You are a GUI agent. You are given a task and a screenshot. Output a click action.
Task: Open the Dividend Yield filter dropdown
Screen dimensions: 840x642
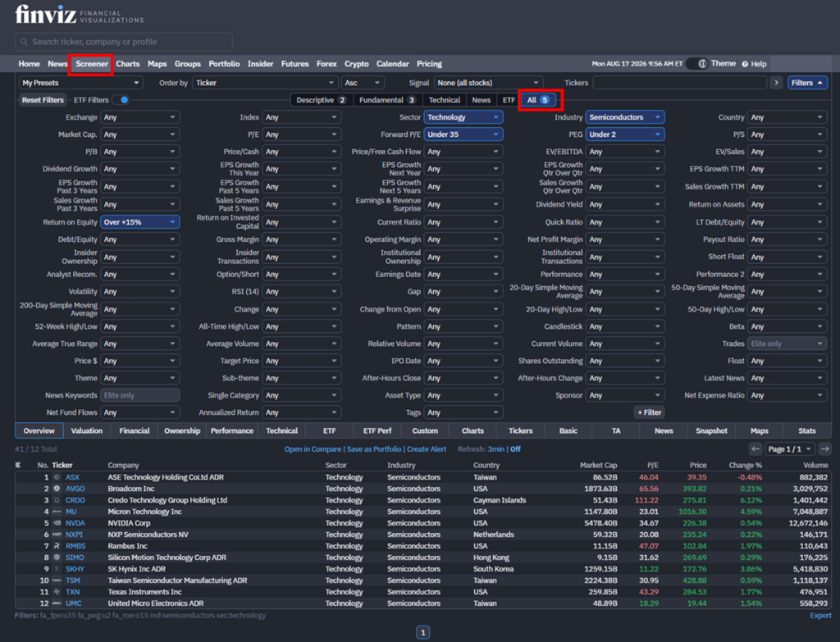(624, 204)
